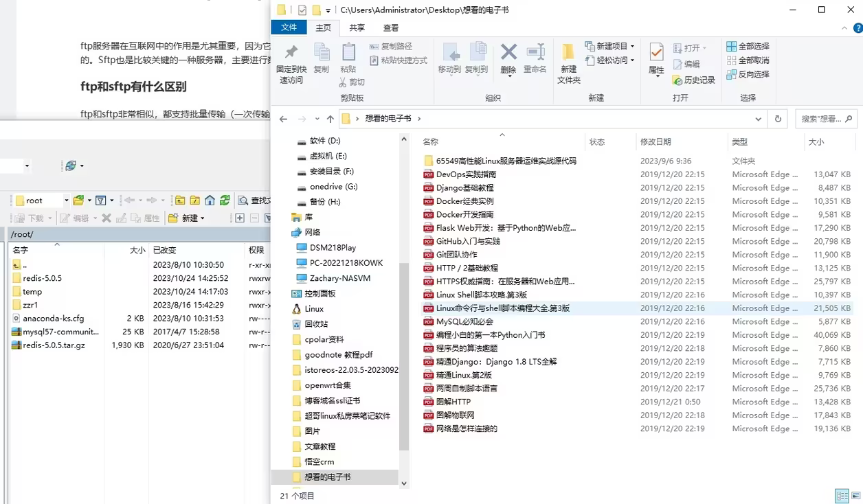The height and width of the screenshot is (504, 863).
Task: Click WinSCP root directory folder icon
Action: click(x=195, y=201)
